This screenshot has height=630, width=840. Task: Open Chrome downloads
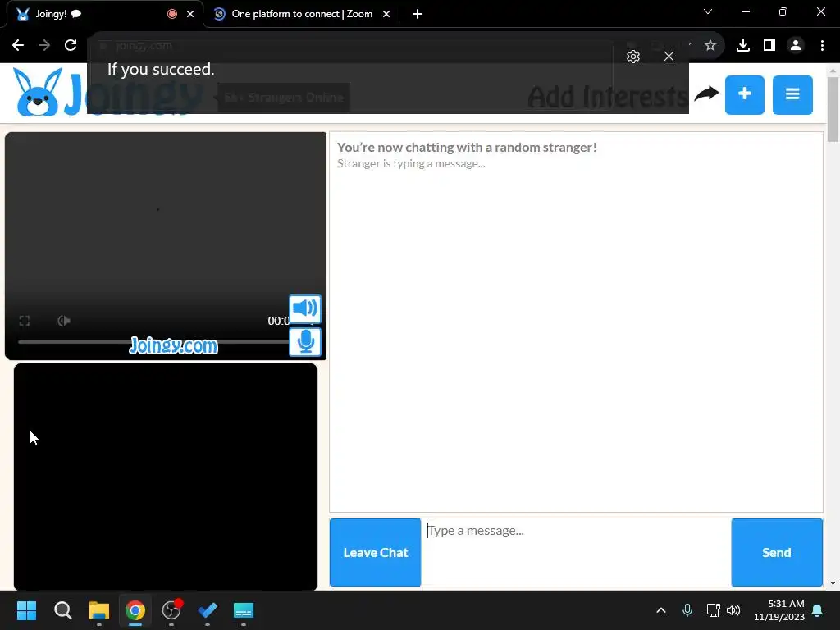click(743, 45)
